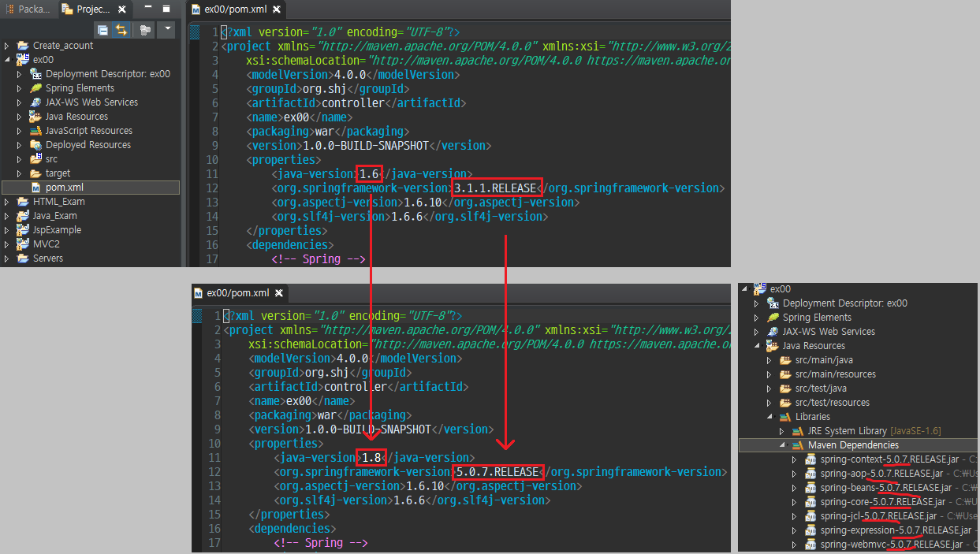
Task: Click the src/main/resources folder icon
Action: coord(785,374)
